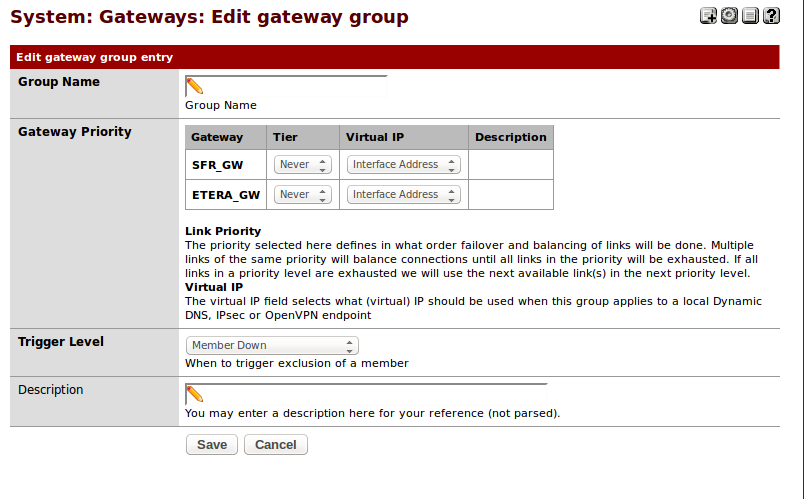
Task: Open Tier dropdown for ETERA_GW
Action: tap(301, 195)
